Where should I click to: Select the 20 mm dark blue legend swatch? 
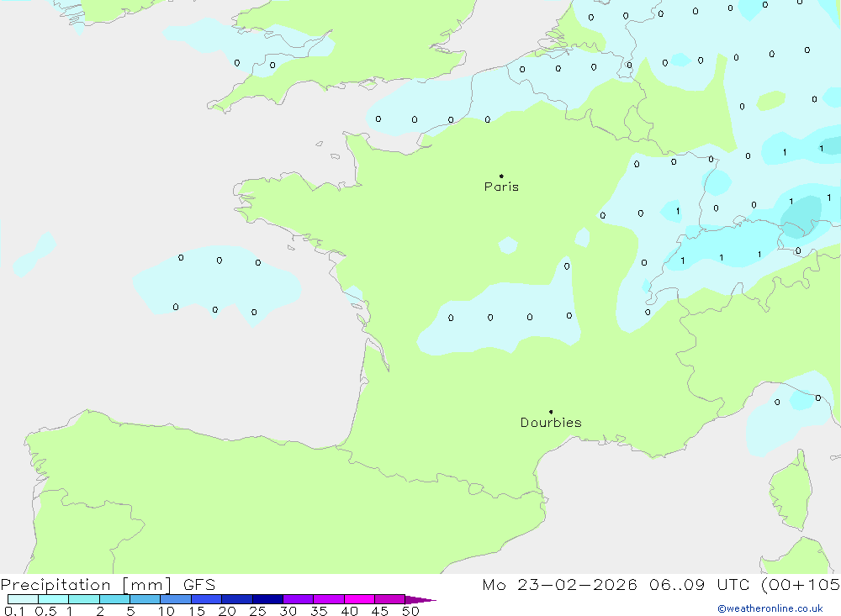pos(237,599)
